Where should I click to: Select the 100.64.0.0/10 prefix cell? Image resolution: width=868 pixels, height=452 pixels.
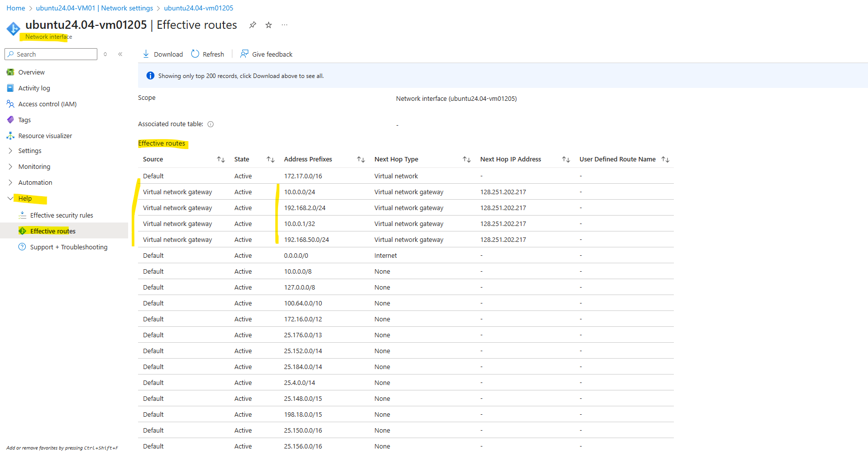[x=303, y=303]
